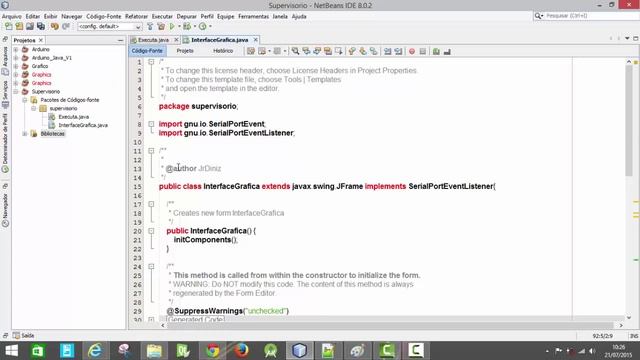Select Executa.java in project tree
Viewport: 640px width, 360px height.
[73, 117]
